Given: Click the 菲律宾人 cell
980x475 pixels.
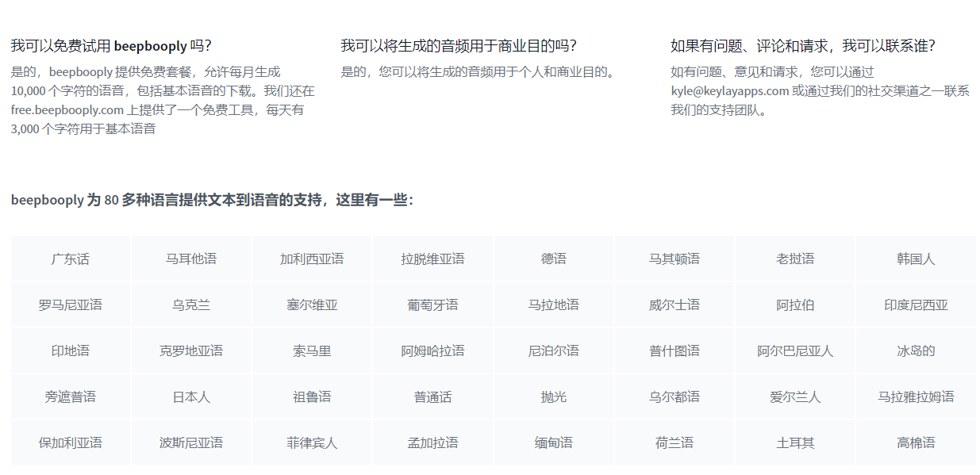Looking at the screenshot, I should tap(312, 442).
